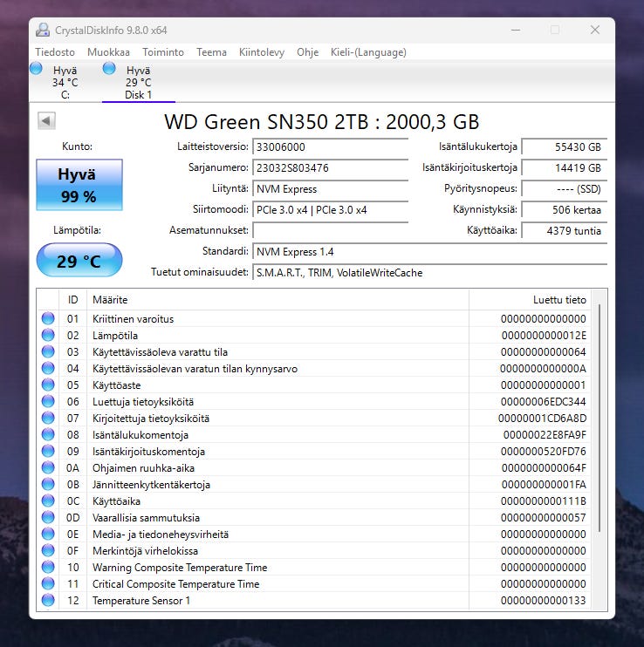Click Pyöritysnopeus value ---- (SSD)
This screenshot has height=647, width=644.
click(x=565, y=189)
